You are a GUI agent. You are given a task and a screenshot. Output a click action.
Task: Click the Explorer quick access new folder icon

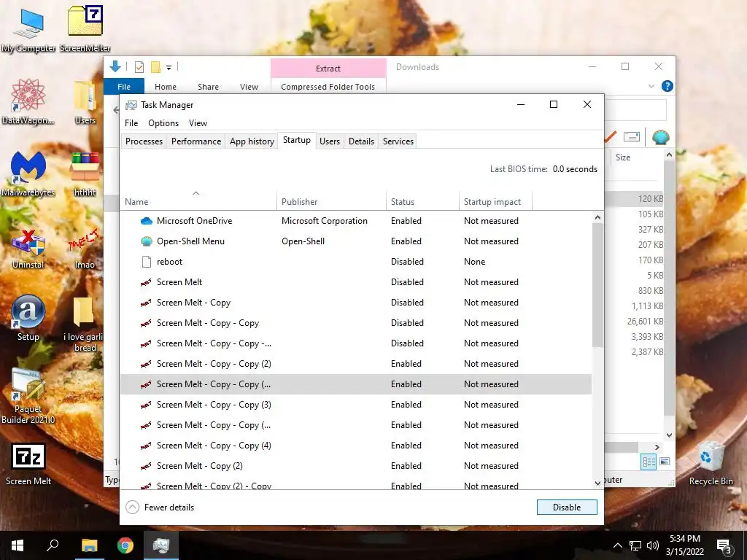click(155, 67)
